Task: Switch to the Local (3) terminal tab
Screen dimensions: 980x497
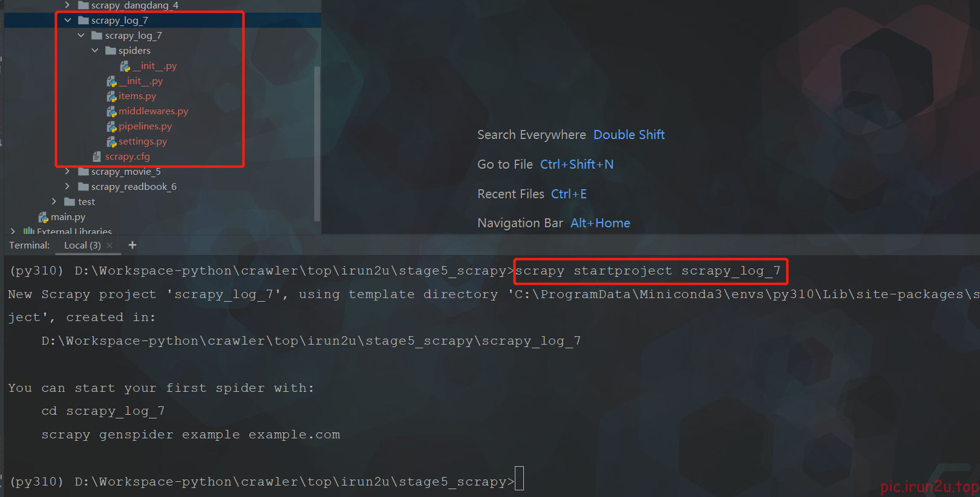Action: point(82,245)
